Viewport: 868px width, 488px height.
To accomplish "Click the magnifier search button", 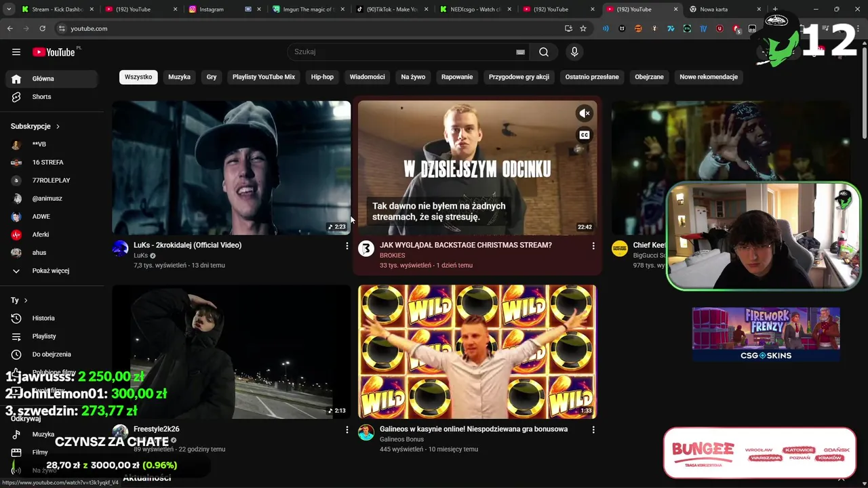I will click(x=544, y=52).
